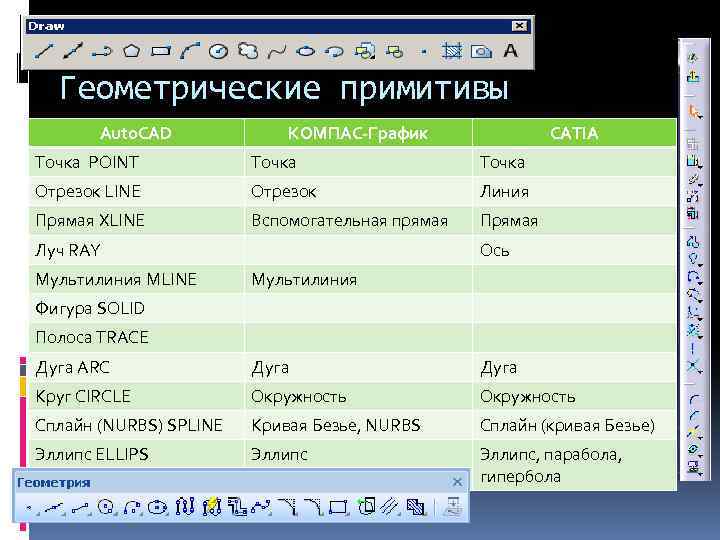Select the Rectangle tool in Draw toolbar
The image size is (720, 540).
161,51
